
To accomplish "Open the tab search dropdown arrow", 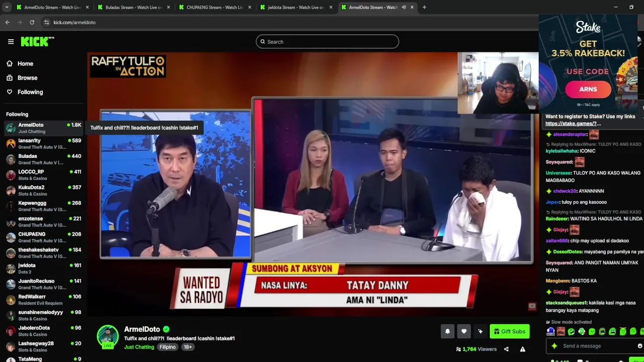I will point(6,7).
